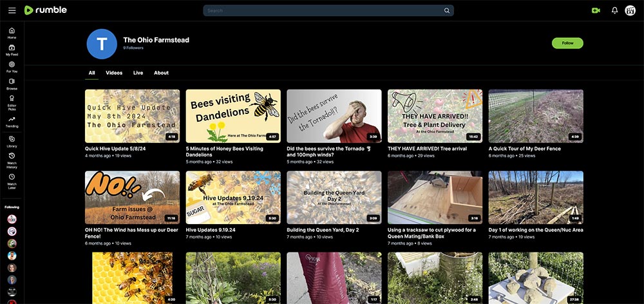Open Quick Hive Update 5/8/24 thumbnail
This screenshot has height=304, width=644.
pyautogui.click(x=132, y=117)
